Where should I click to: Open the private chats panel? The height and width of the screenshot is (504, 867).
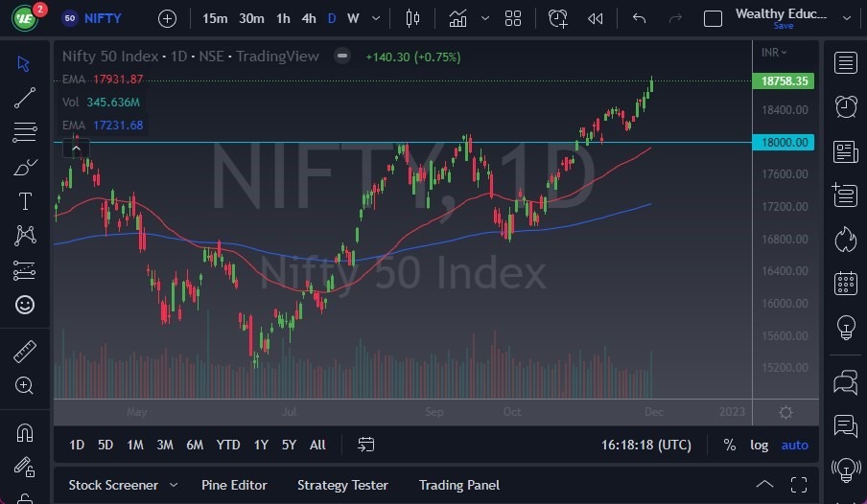point(846,426)
